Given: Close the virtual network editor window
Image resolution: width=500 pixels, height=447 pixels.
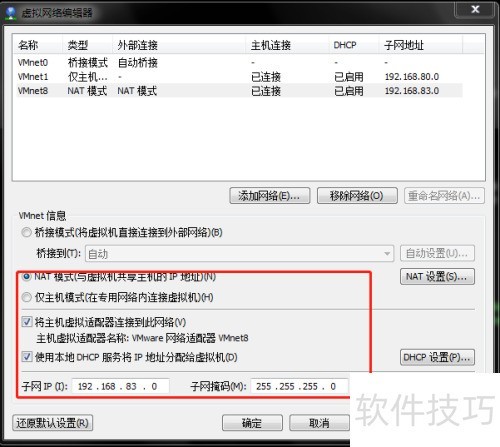Looking at the screenshot, I should (x=475, y=9).
